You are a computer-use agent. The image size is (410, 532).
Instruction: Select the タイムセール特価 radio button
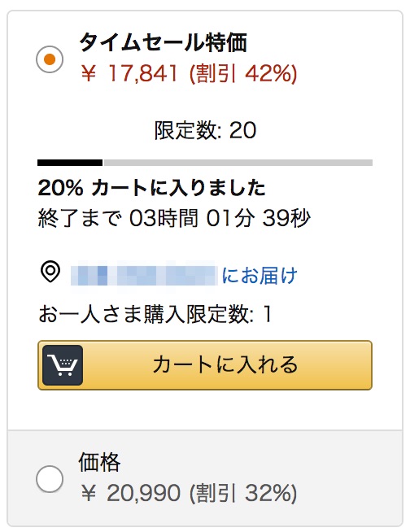(50, 59)
